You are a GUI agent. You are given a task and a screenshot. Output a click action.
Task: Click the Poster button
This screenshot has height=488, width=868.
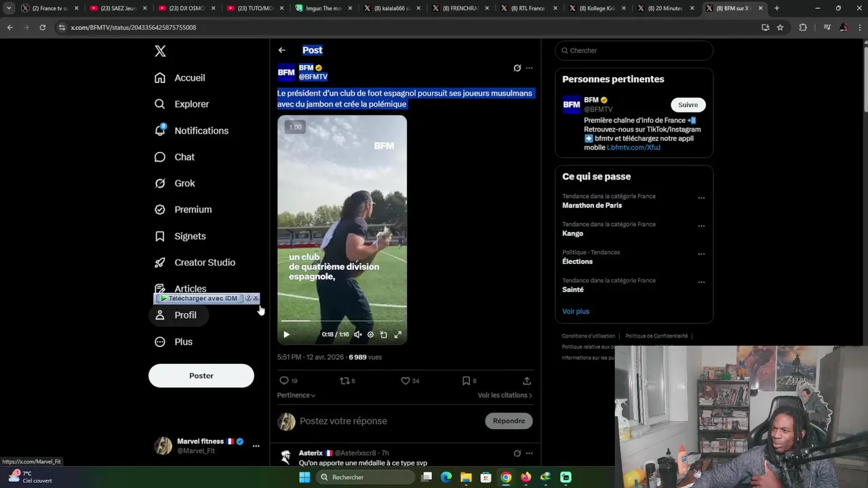(x=201, y=375)
